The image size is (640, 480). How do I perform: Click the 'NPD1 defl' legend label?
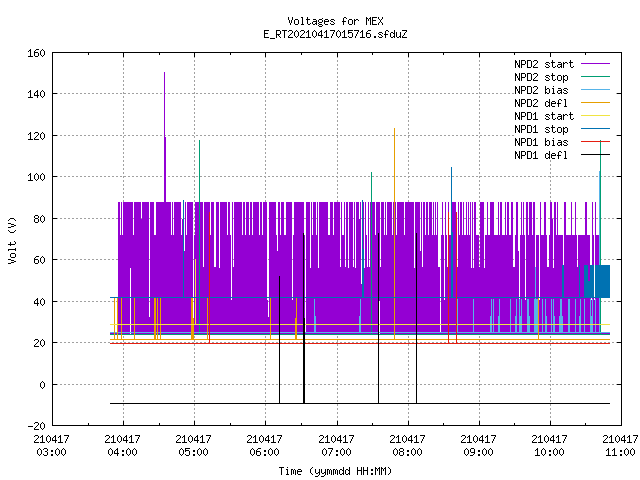(541, 155)
